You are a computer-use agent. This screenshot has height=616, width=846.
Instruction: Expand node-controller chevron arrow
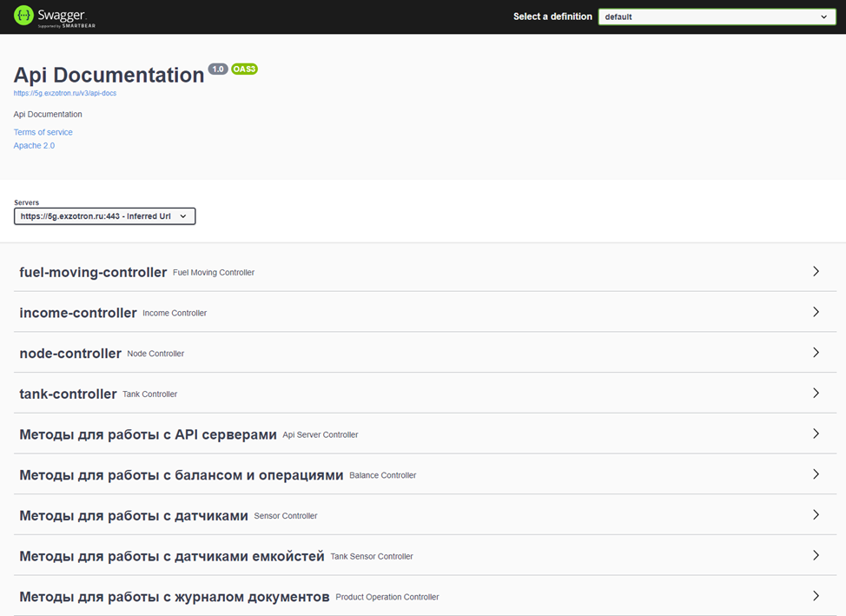point(816,353)
